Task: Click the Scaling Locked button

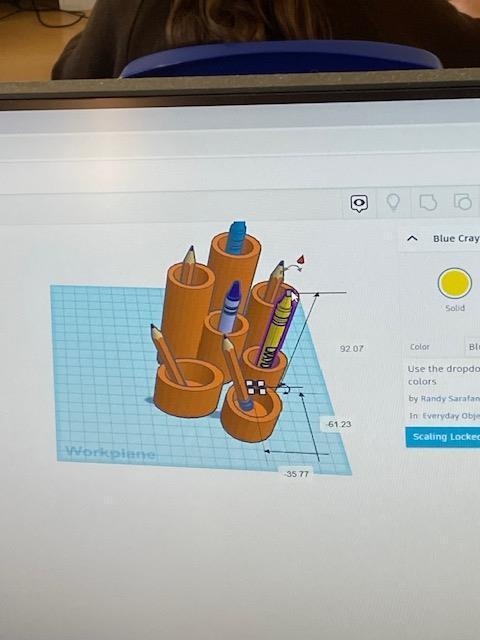Action: pos(443,437)
